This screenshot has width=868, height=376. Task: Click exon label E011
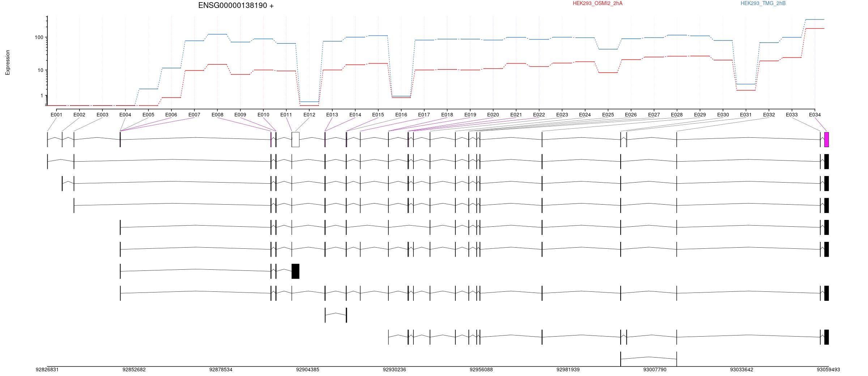286,115
